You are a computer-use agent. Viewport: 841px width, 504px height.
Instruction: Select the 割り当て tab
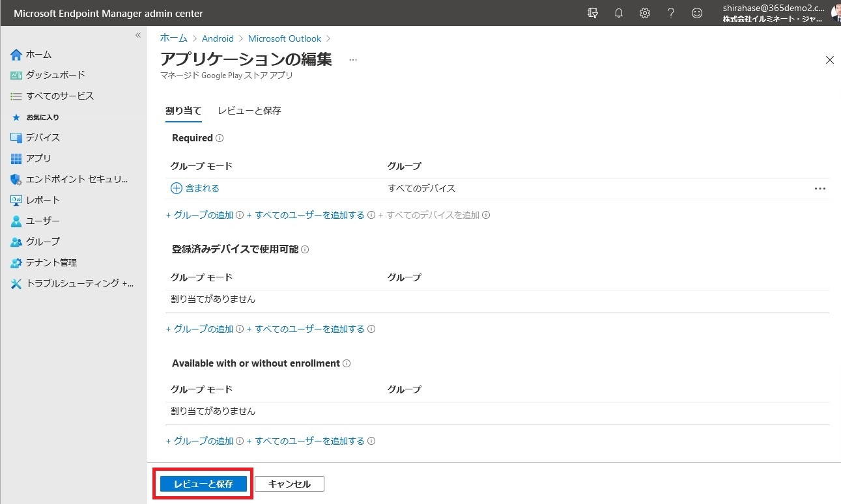[184, 111]
